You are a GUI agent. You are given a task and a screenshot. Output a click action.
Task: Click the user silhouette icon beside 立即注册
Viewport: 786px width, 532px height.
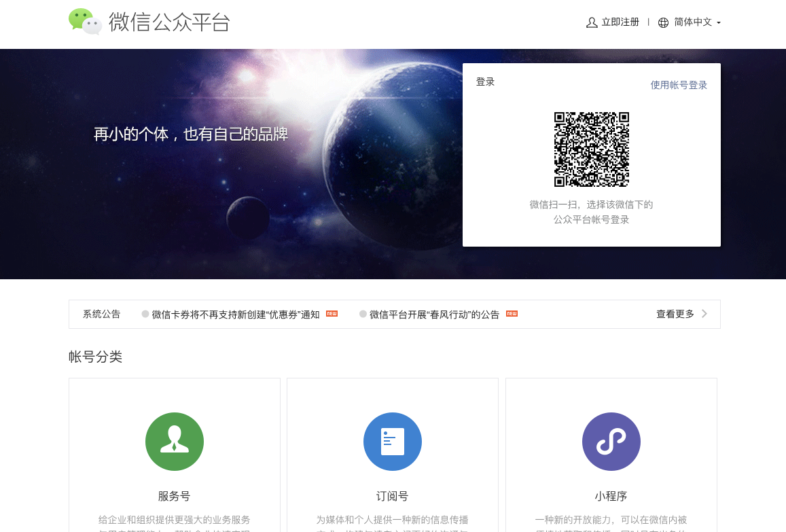pos(592,22)
